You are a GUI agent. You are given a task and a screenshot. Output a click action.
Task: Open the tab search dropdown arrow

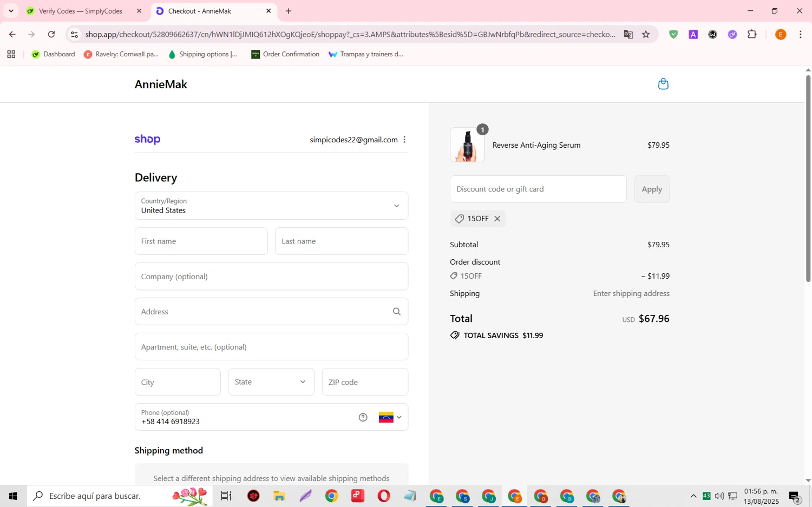(11, 11)
